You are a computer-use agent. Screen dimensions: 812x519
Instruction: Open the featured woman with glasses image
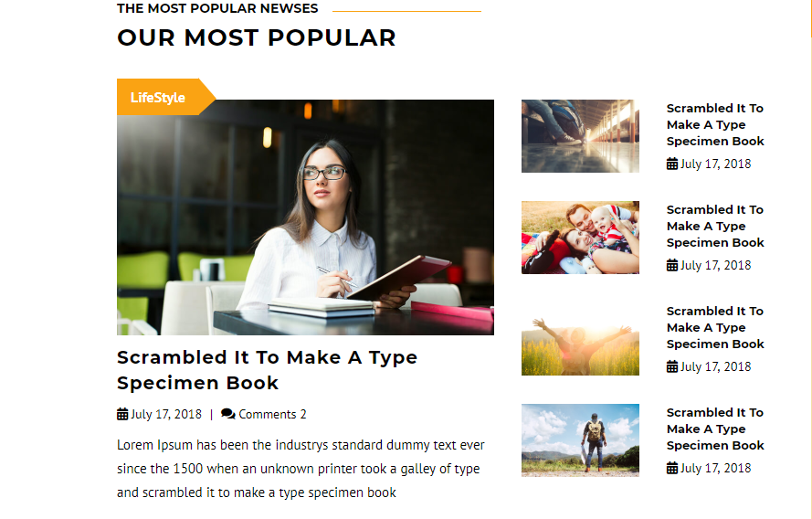tap(306, 217)
